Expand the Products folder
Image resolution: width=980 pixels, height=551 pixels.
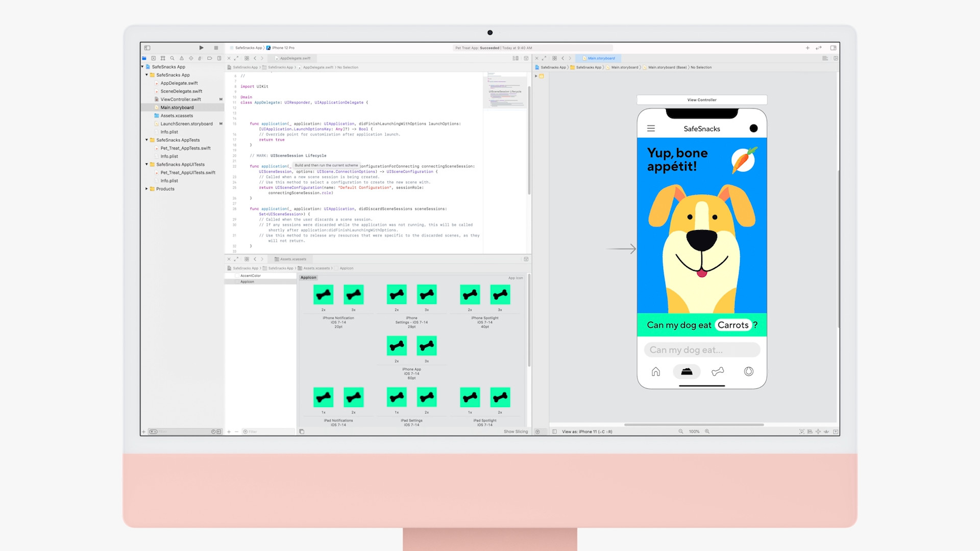(x=146, y=189)
